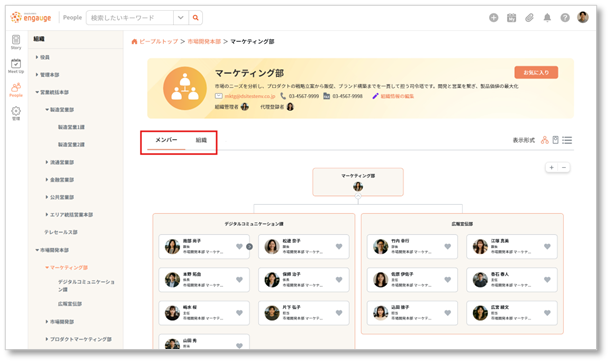The width and height of the screenshot is (610, 363).
Task: Click the keyword search input field
Action: (130, 18)
